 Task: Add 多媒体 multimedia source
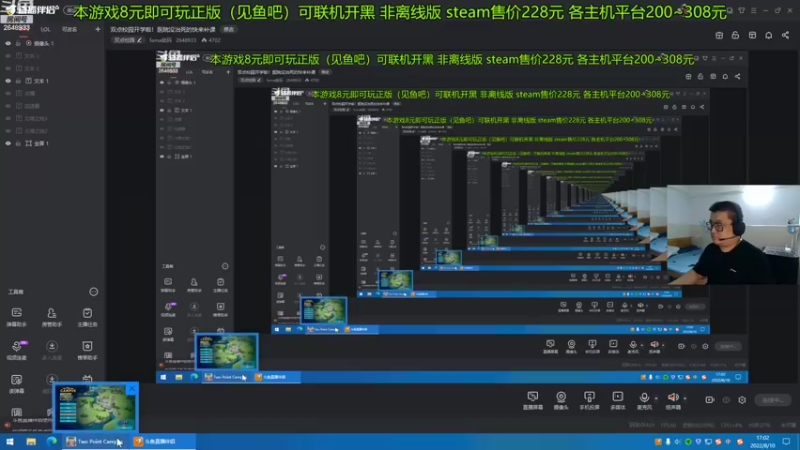click(x=617, y=401)
